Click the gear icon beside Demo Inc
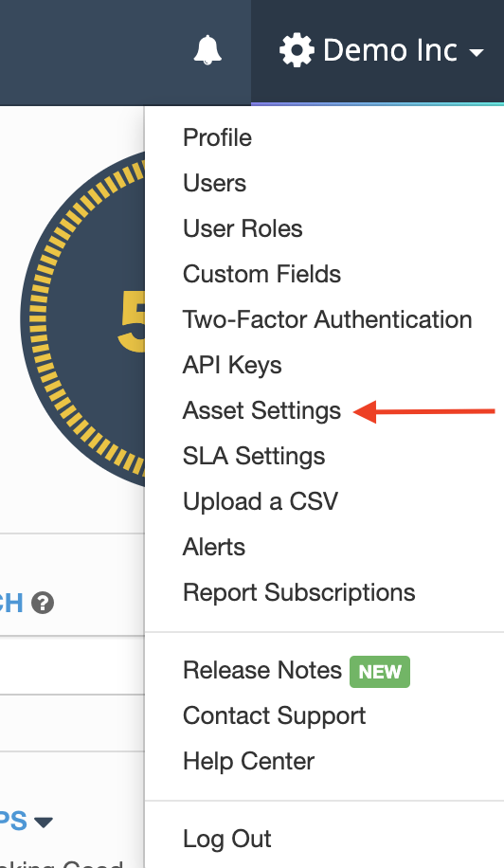 click(x=297, y=50)
